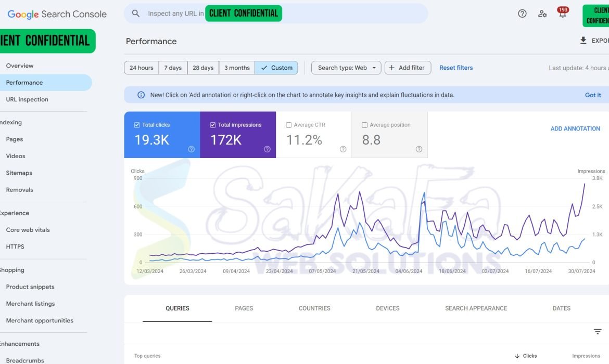Sort by Impressions column header
The width and height of the screenshot is (609, 364).
pyautogui.click(x=586, y=356)
